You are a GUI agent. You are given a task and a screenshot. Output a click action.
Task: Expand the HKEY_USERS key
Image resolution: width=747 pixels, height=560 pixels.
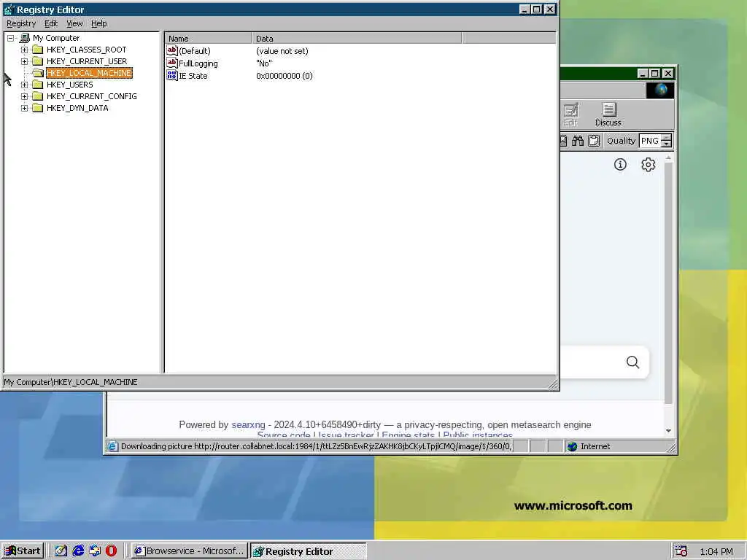point(24,85)
